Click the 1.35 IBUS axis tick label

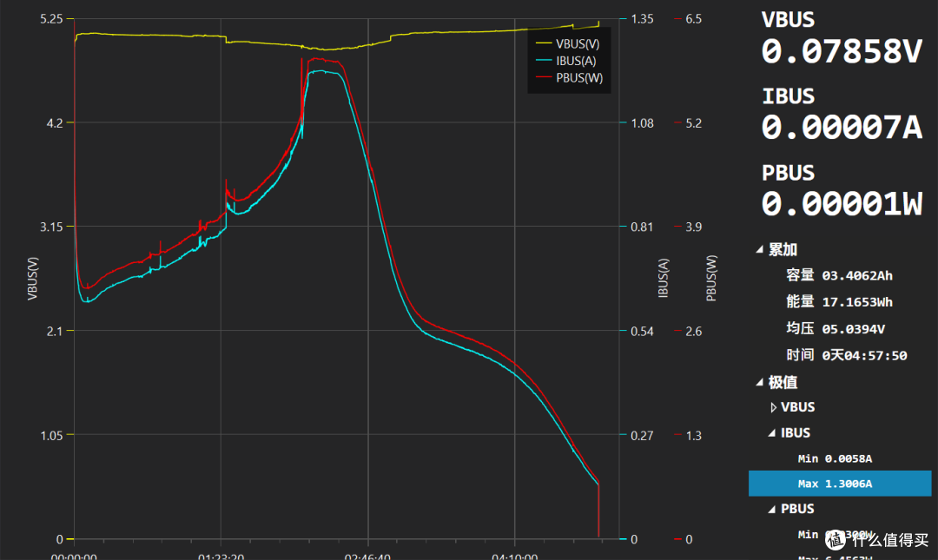point(642,19)
